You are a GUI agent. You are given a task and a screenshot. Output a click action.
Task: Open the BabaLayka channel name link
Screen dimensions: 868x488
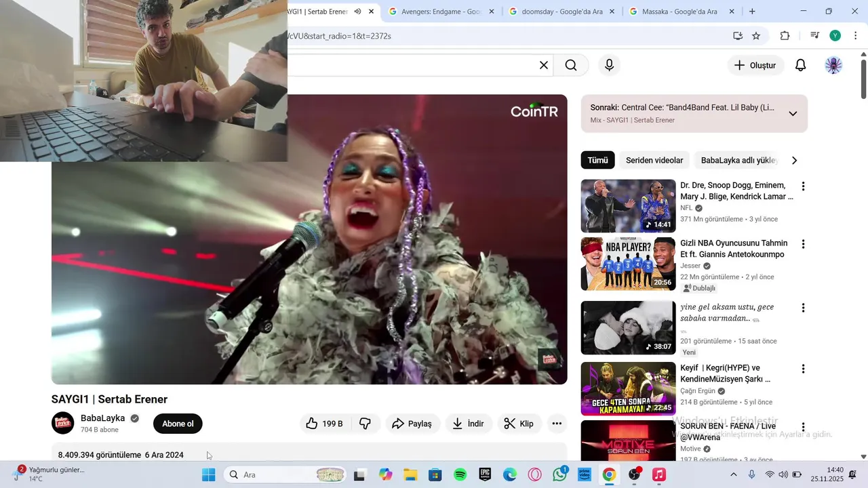coord(103,418)
